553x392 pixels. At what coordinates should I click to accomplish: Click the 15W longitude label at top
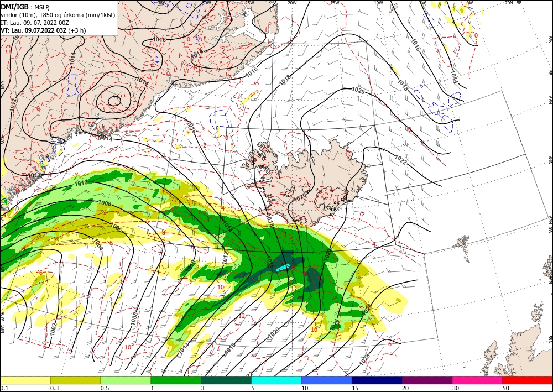click(335, 3)
